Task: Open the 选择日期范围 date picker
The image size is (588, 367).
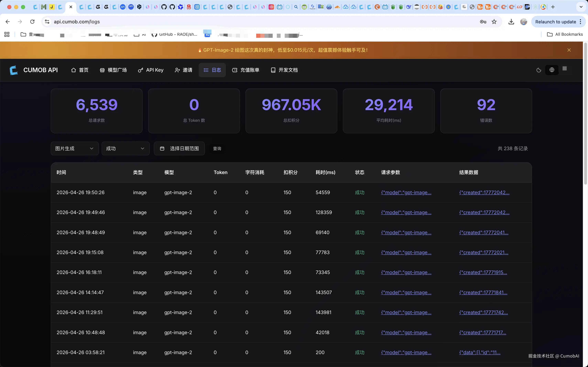Action: pos(179,149)
